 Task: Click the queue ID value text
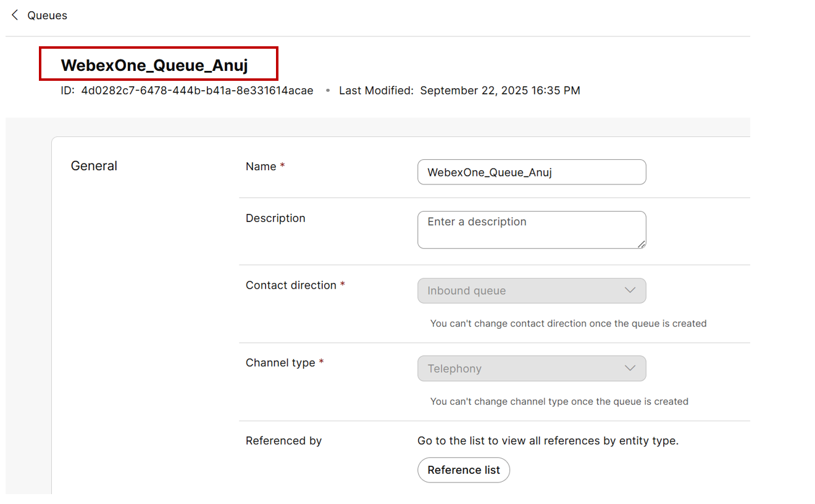tap(197, 91)
